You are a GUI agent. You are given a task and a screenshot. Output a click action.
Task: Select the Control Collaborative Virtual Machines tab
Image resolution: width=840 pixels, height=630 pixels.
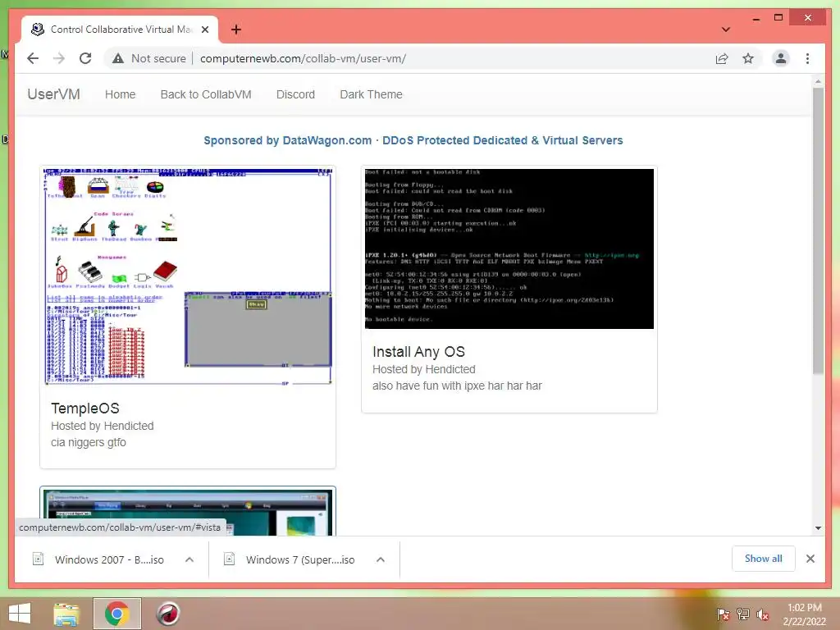(120, 30)
